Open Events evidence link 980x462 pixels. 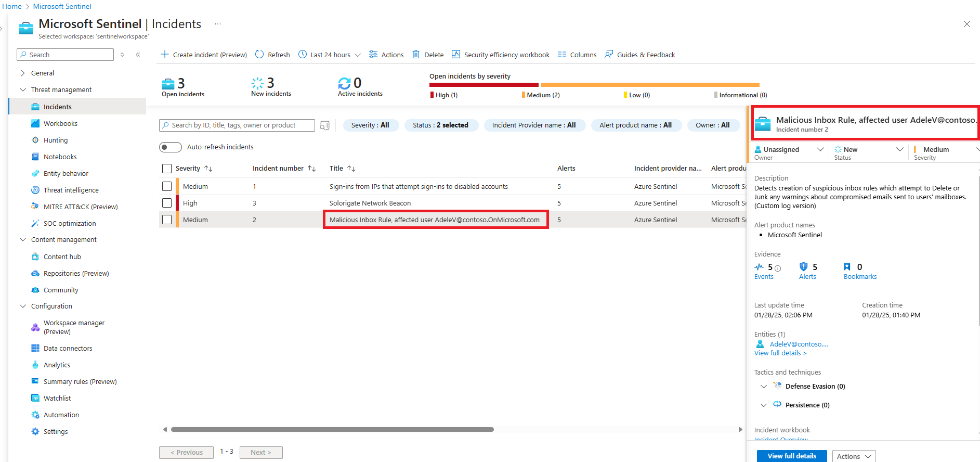[764, 277]
